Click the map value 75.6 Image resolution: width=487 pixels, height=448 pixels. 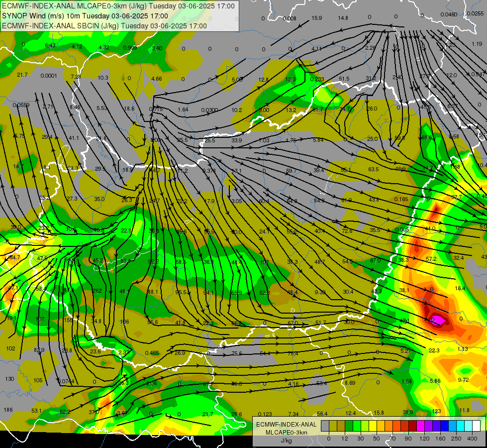pos(236,353)
